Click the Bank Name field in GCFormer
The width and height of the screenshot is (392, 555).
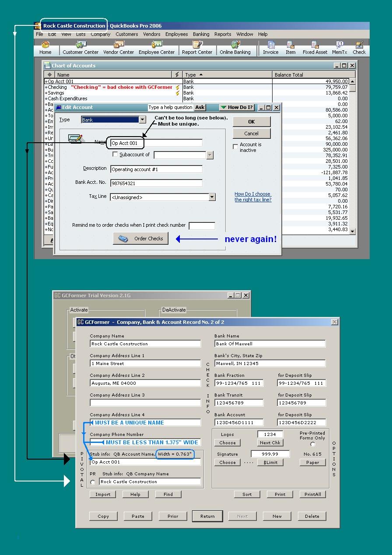click(270, 344)
